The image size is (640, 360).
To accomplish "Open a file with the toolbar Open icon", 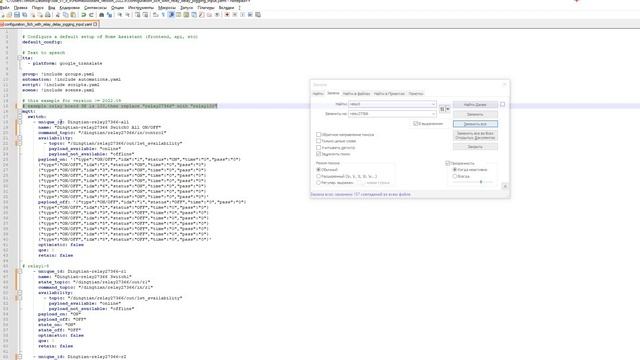I will [x=9, y=15].
